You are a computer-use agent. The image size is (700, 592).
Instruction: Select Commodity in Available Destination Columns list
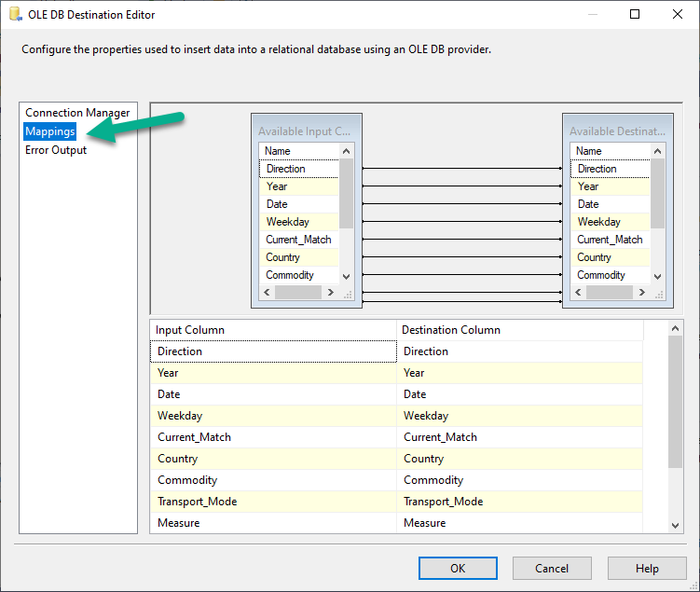tap(610, 275)
